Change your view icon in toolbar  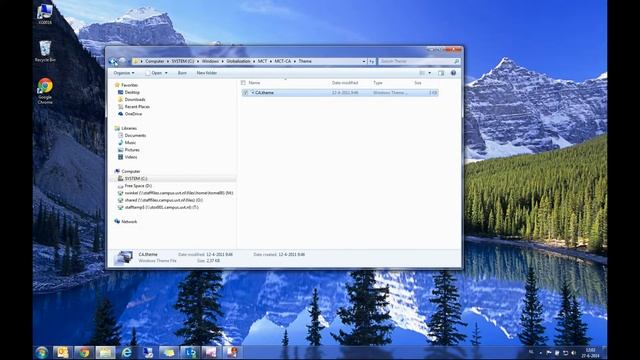[x=422, y=73]
